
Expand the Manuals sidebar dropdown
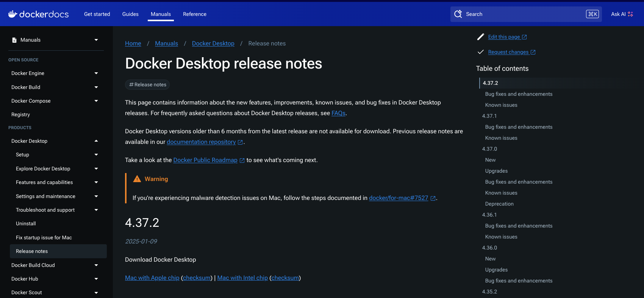point(96,40)
